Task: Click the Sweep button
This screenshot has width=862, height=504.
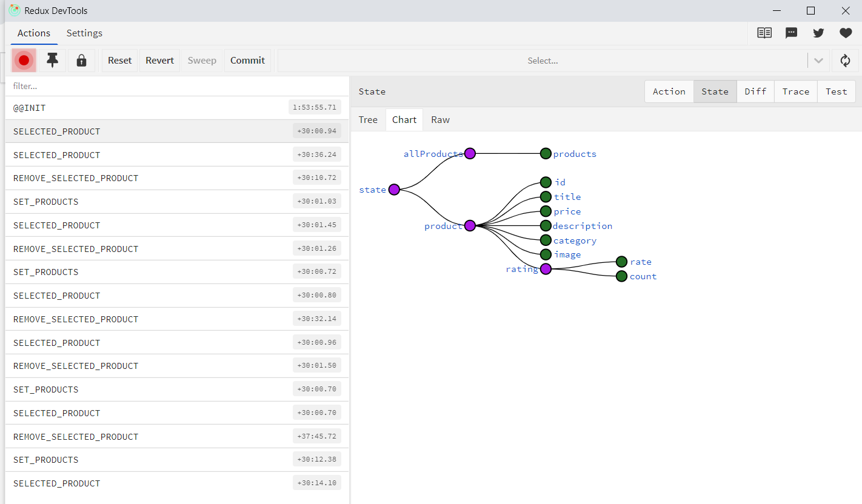Action: click(202, 61)
